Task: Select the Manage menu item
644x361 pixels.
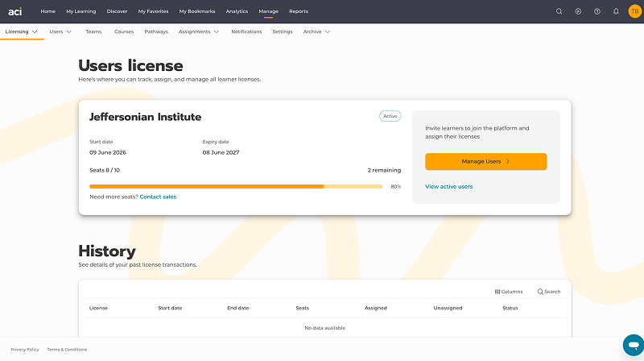Action: 269,11
